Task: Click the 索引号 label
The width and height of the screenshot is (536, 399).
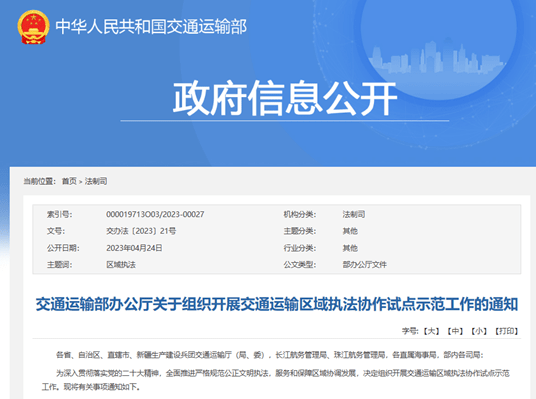Action: click(59, 214)
